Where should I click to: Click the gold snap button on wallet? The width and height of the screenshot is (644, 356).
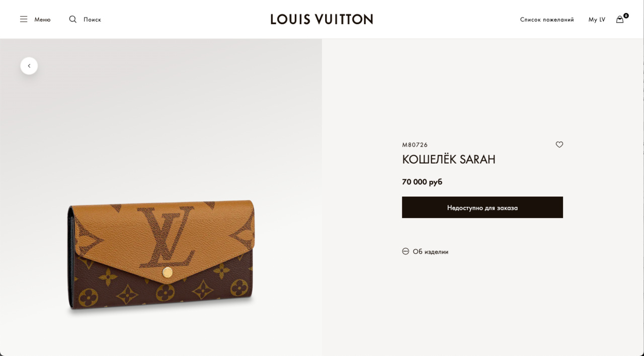coord(168,272)
